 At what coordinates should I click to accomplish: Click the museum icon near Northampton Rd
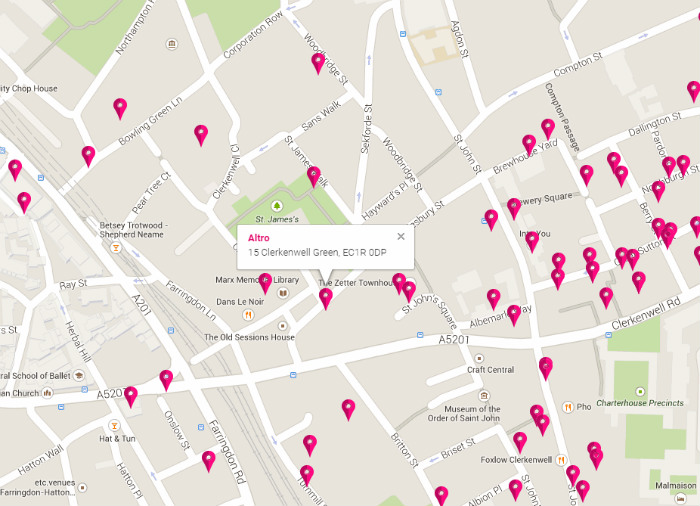pos(171,44)
